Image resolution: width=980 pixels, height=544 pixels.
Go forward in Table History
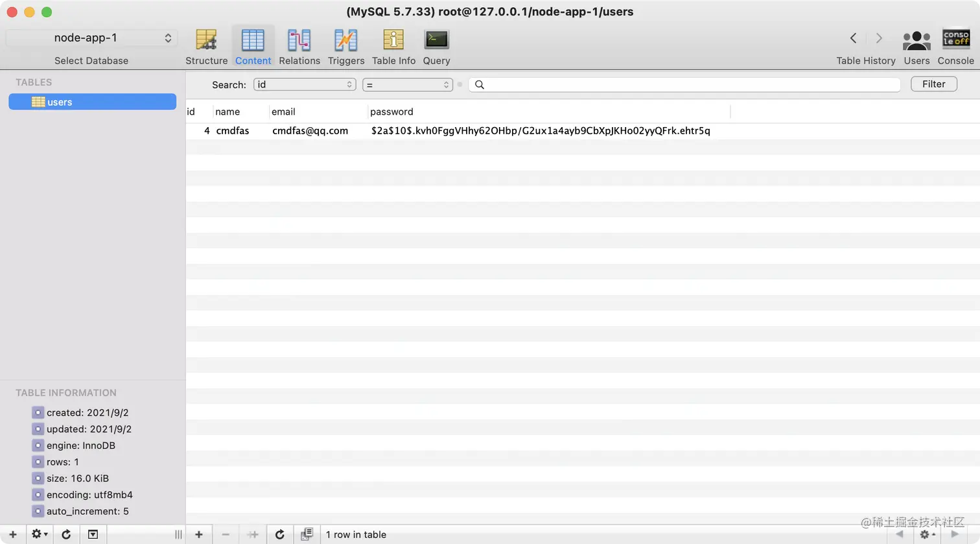[x=879, y=38]
